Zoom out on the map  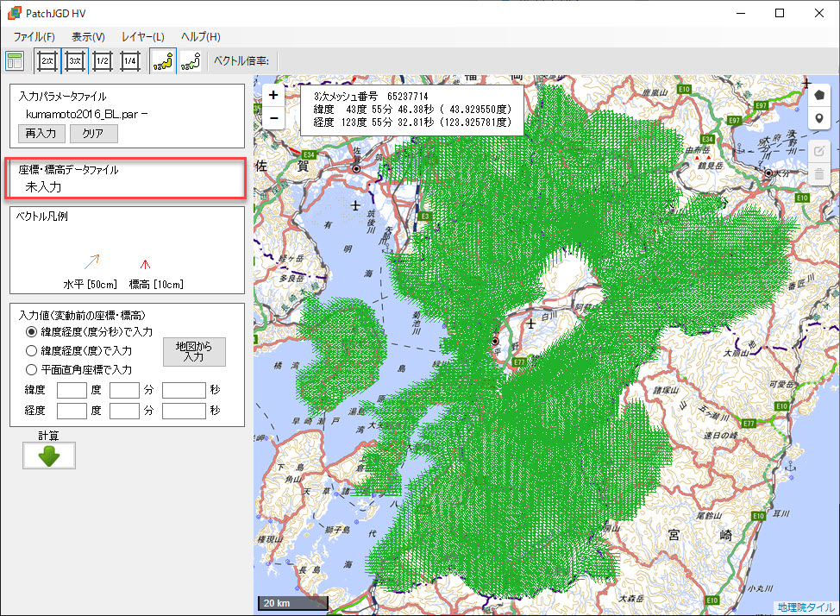coord(273,116)
